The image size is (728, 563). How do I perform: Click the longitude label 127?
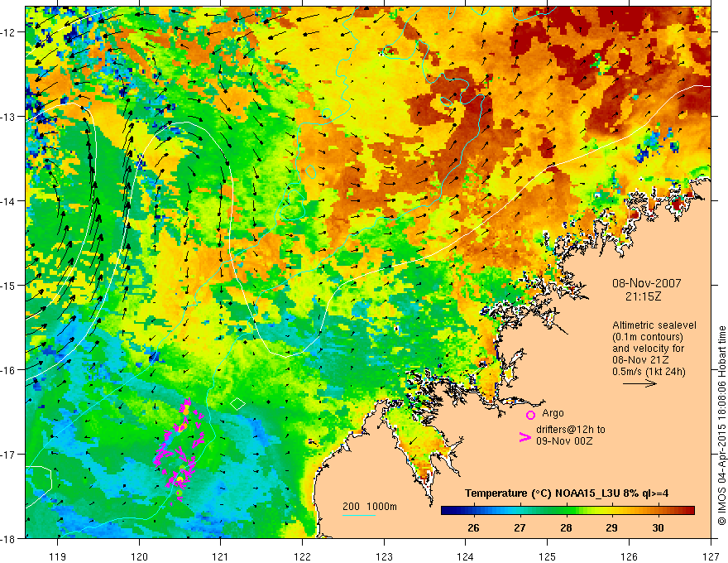(711, 556)
